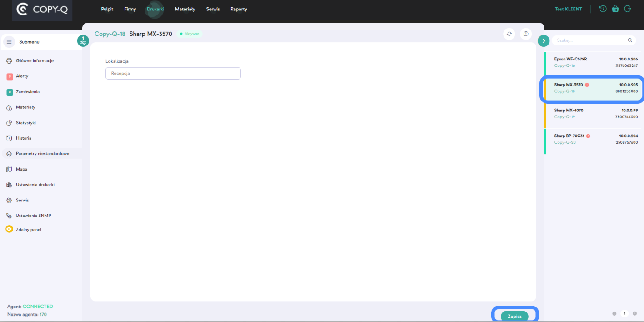The width and height of the screenshot is (644, 322).
Task: Log out using the exit icon
Action: 628,9
